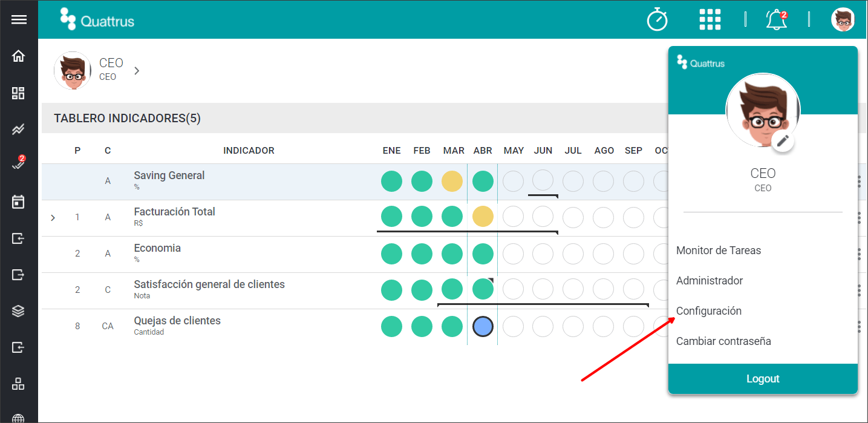868x423 pixels.
Task: Open the calendar icon in sidebar
Action: pos(19,202)
